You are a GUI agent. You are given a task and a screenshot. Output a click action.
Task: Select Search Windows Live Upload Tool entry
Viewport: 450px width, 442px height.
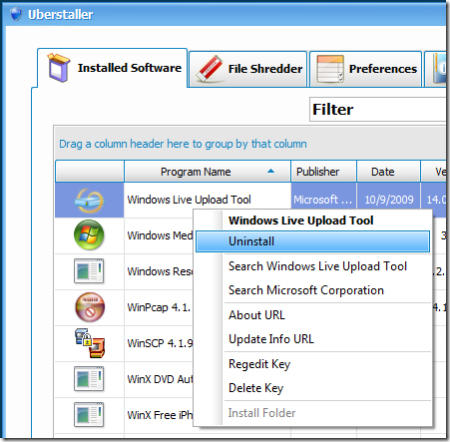tap(318, 266)
